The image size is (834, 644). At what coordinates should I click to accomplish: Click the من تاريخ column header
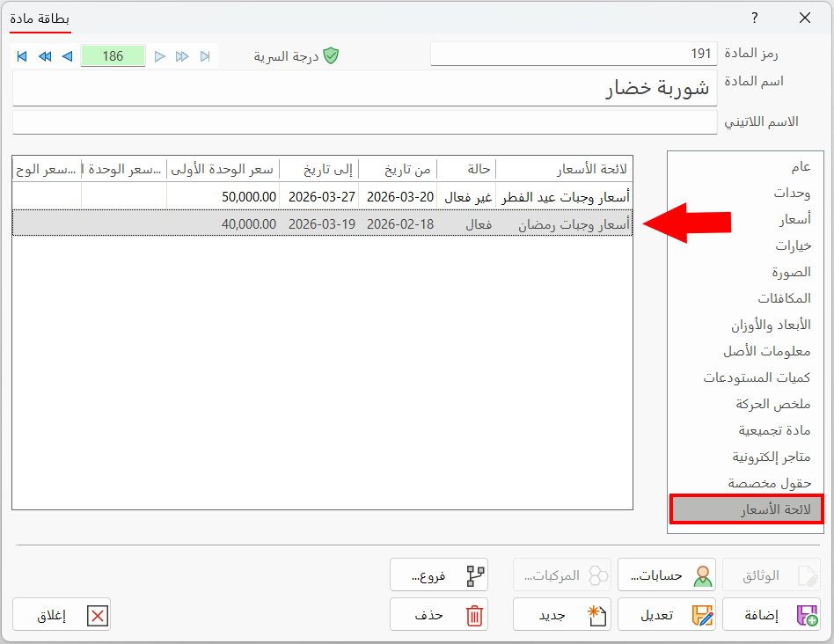click(398, 169)
